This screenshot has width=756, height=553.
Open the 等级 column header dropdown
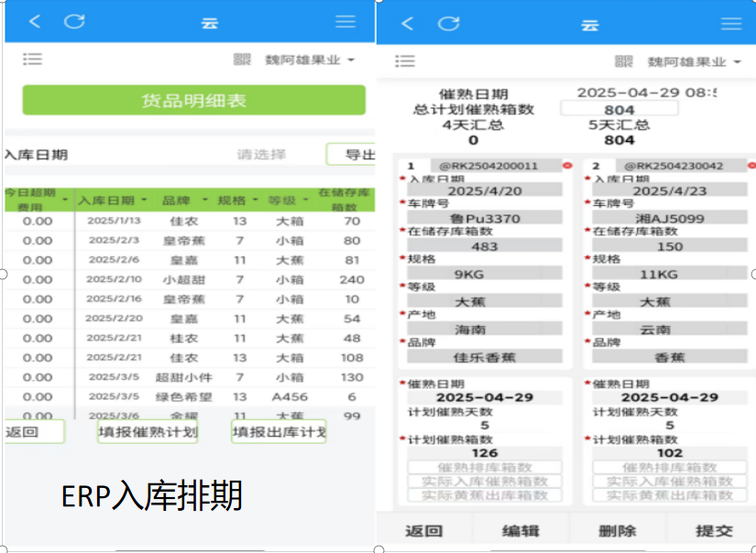click(304, 200)
